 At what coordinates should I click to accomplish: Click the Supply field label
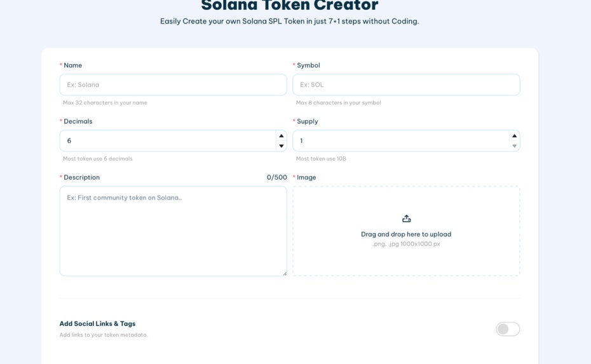tap(308, 121)
